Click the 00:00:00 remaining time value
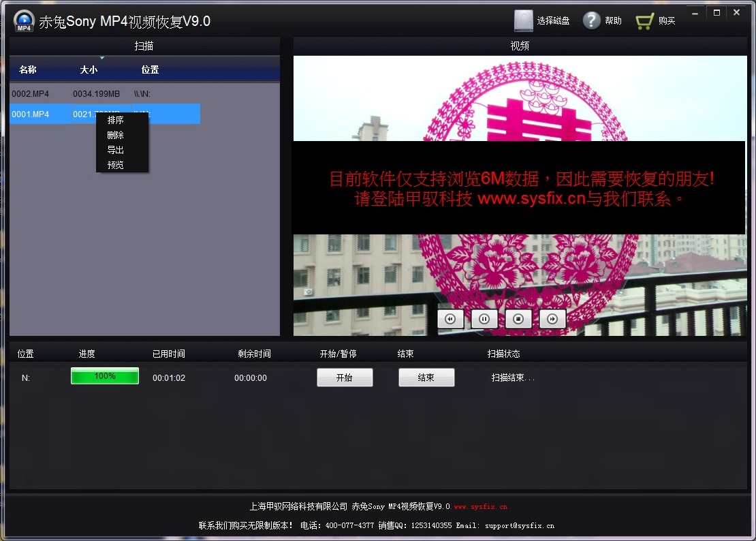Image resolution: width=756 pixels, height=541 pixels. click(251, 378)
